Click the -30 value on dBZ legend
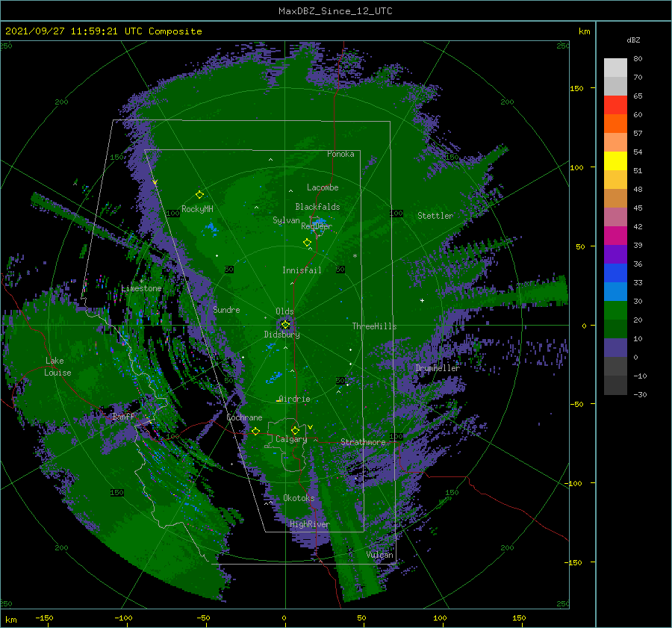672x628 pixels. 640,394
